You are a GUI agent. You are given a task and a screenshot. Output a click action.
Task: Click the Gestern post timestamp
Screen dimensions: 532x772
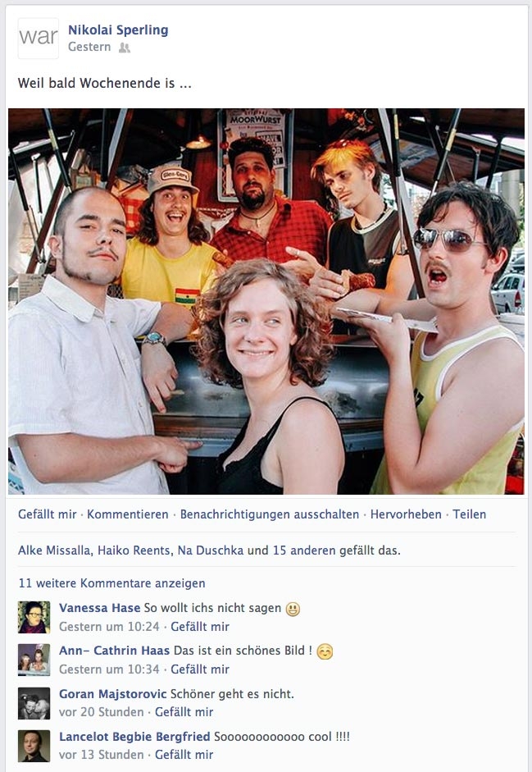tap(89, 47)
